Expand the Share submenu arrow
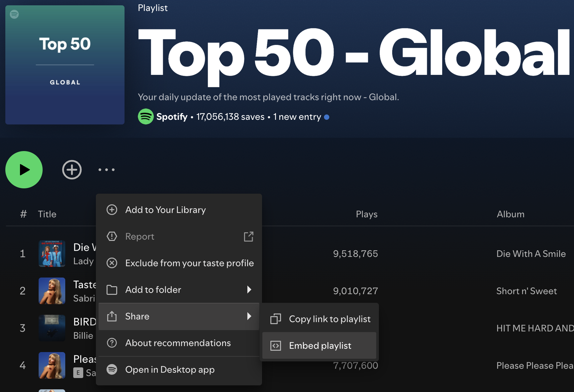Screen dimensions: 574x392 coord(249,316)
